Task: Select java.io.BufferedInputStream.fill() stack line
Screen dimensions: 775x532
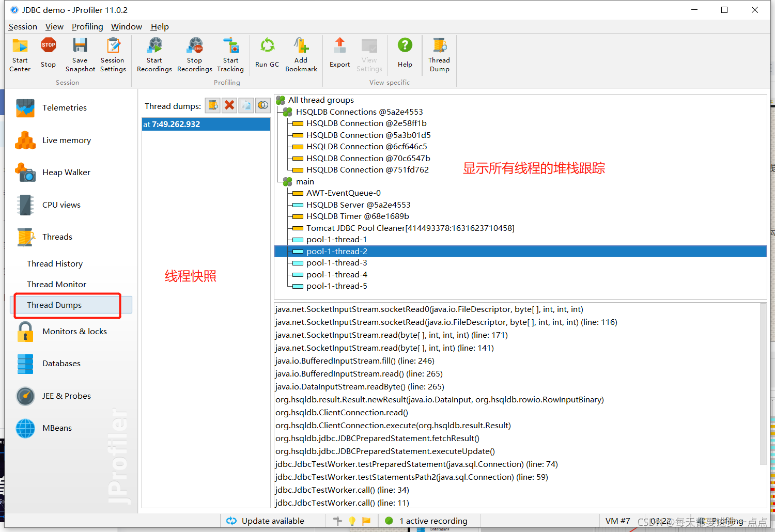Action: (x=355, y=361)
